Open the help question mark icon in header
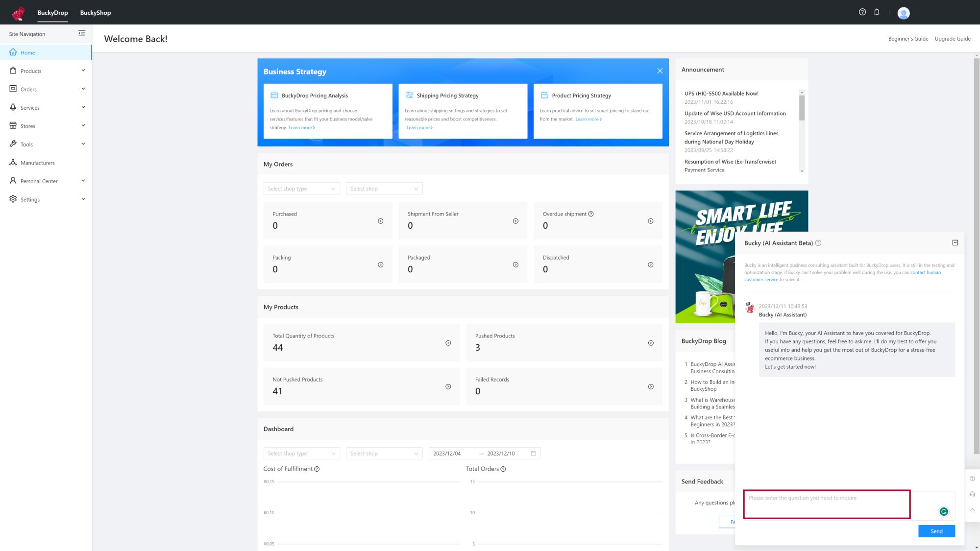980x551 pixels. click(862, 12)
